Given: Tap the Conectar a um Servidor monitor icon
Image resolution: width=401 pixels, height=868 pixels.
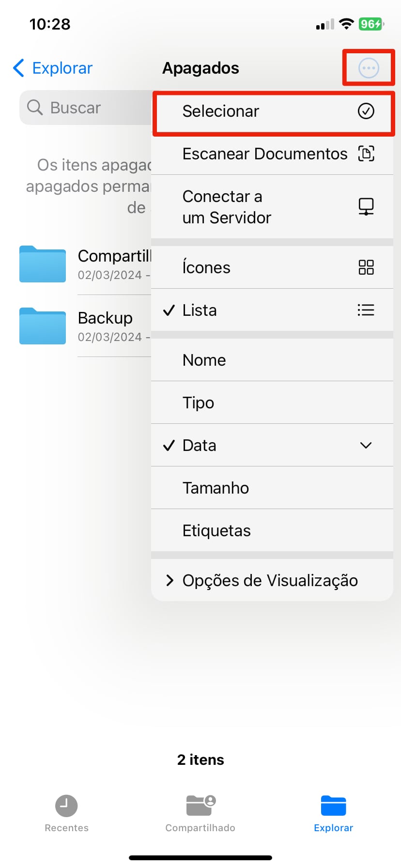Looking at the screenshot, I should 366,207.
